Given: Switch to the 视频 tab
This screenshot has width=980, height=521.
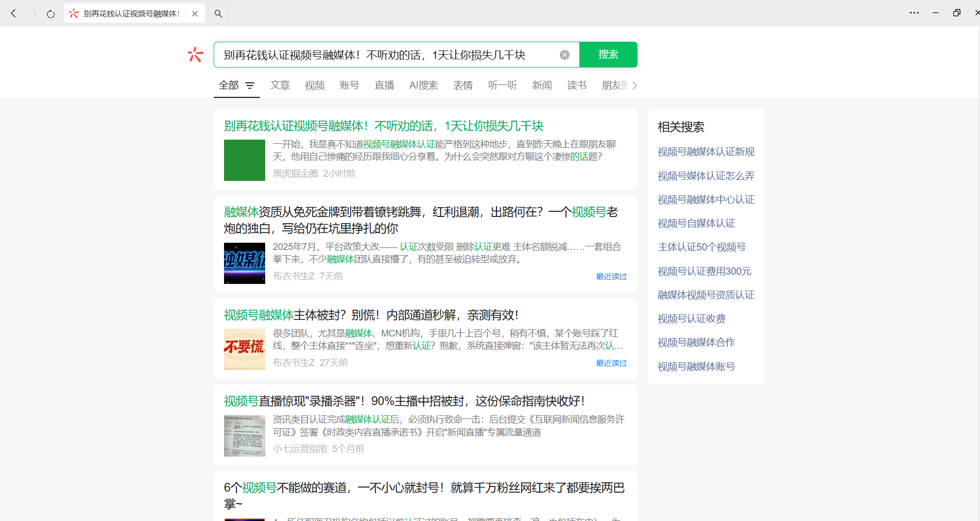Looking at the screenshot, I should (x=315, y=86).
